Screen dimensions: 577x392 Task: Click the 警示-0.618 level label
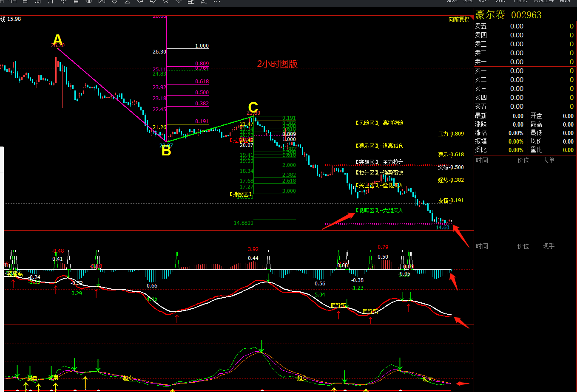pyautogui.click(x=451, y=155)
